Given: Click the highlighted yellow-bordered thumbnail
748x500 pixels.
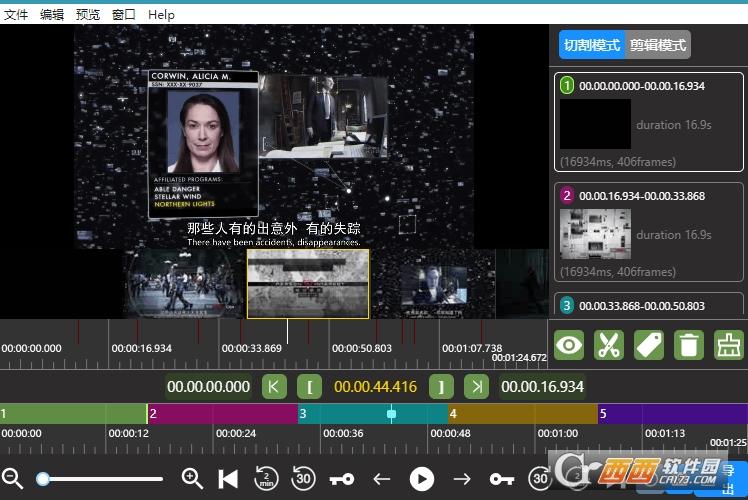Looking at the screenshot, I should pos(308,283).
